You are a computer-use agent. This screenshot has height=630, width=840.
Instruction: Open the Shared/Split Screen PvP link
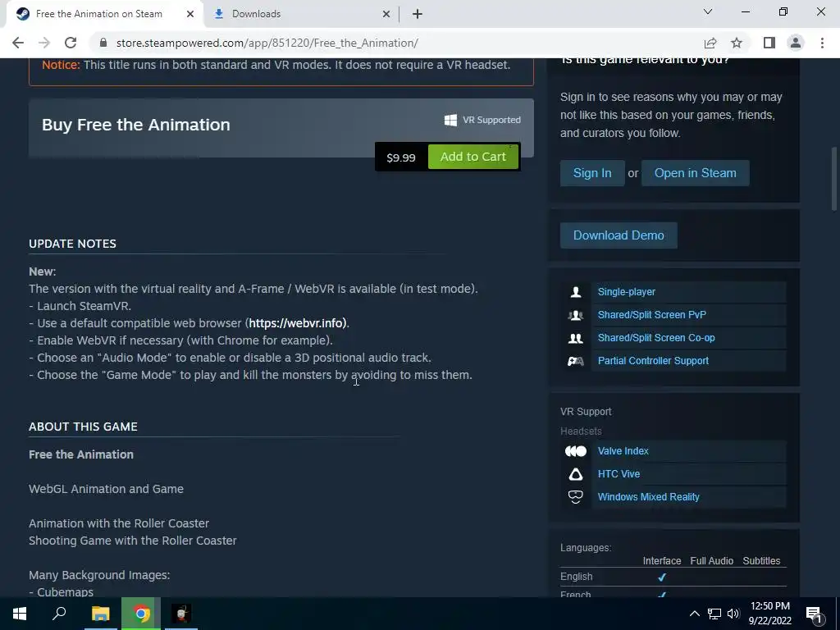click(651, 315)
